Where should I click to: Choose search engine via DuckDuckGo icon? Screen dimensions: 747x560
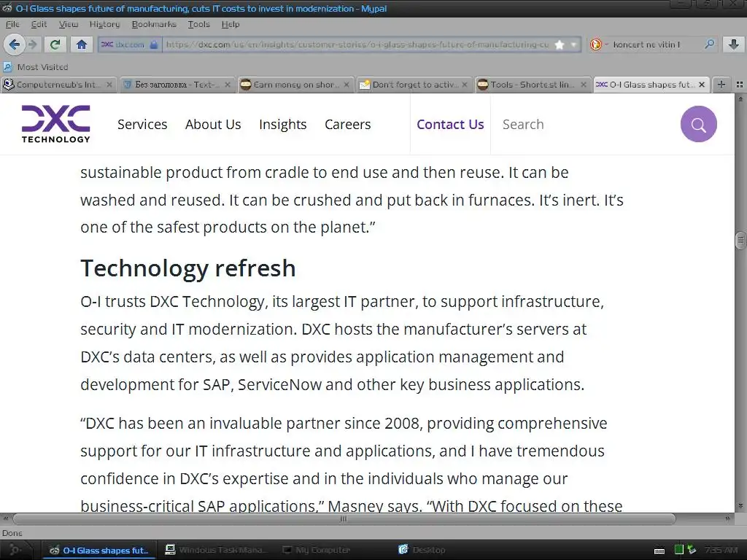[x=595, y=44]
